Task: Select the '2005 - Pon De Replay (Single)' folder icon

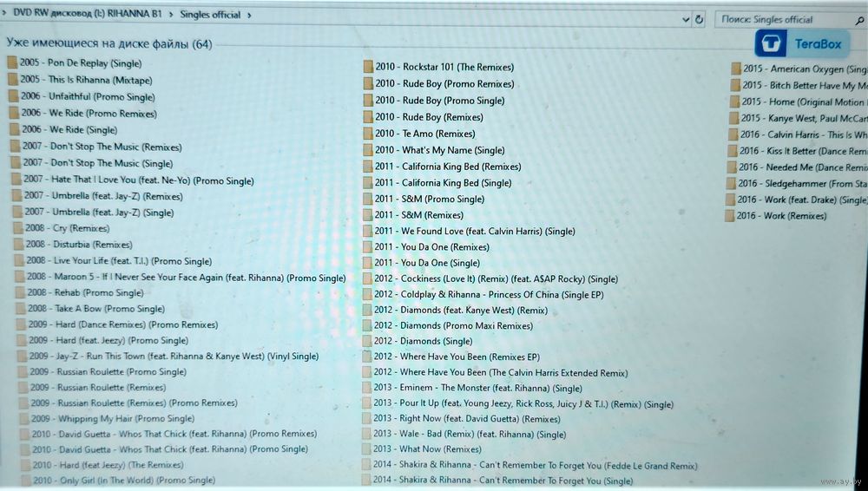Action: [x=12, y=62]
